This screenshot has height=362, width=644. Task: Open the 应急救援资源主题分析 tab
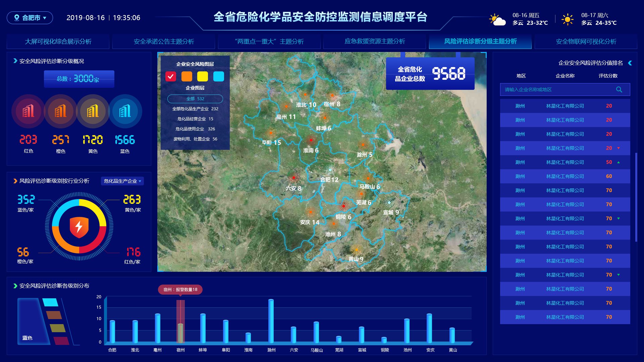[x=375, y=42]
